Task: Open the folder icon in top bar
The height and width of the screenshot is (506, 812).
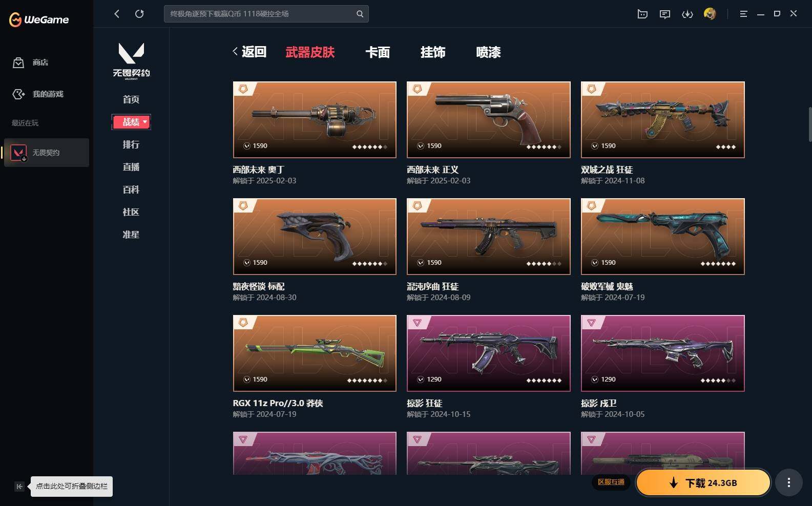Action: (x=642, y=14)
